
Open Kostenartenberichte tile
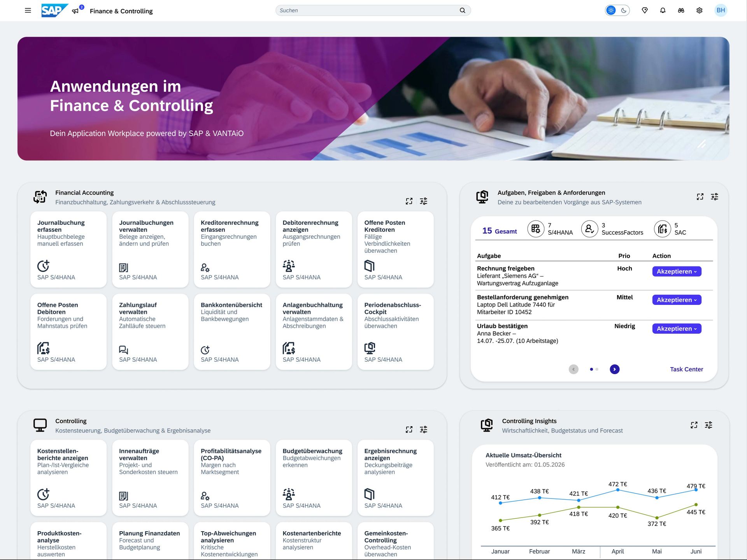tap(314, 541)
